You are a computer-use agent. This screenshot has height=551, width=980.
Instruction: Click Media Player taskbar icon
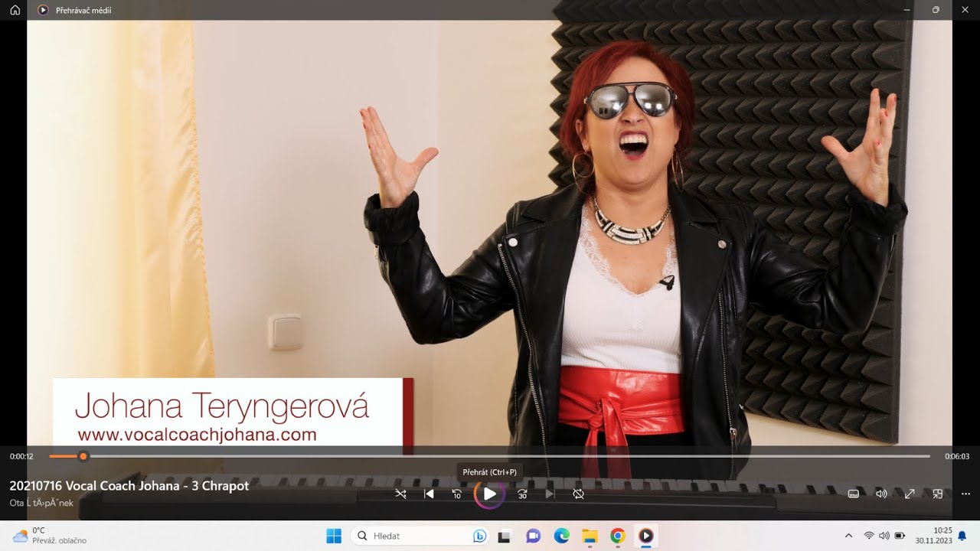pos(646,536)
